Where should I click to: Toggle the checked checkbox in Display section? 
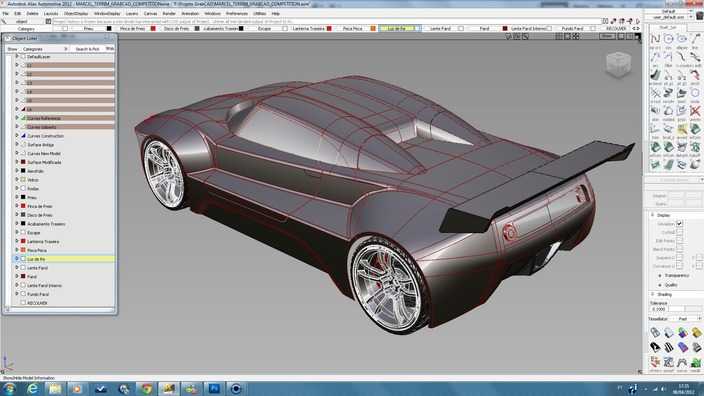pos(679,223)
